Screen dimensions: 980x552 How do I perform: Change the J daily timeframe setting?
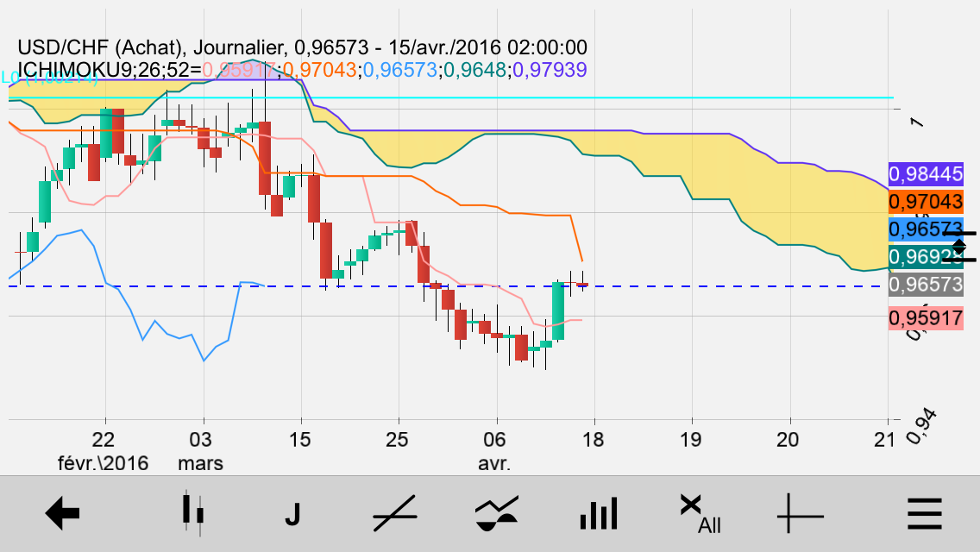[x=292, y=515]
